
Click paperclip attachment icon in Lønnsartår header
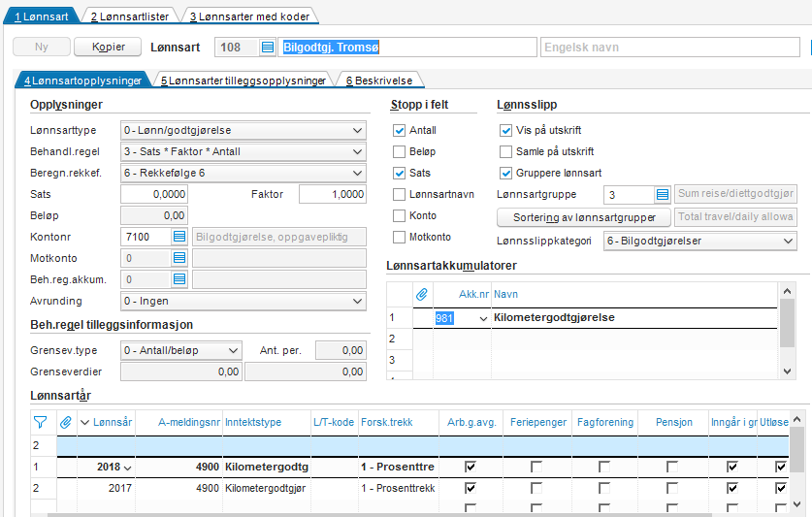tap(65, 422)
